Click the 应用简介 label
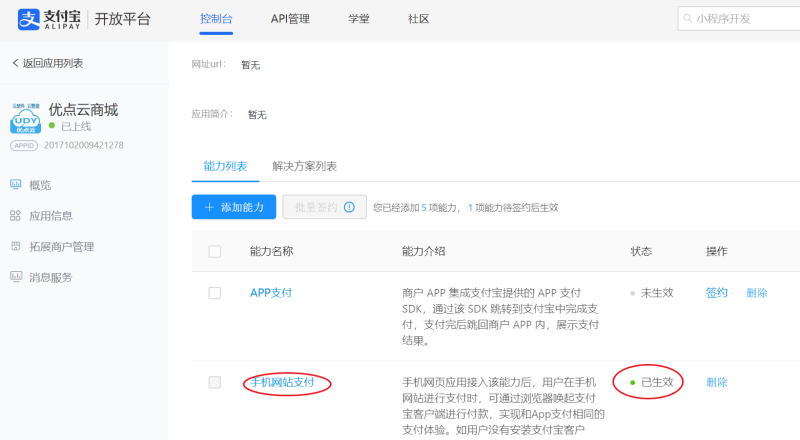Image resolution: width=800 pixels, height=440 pixels. click(x=212, y=113)
